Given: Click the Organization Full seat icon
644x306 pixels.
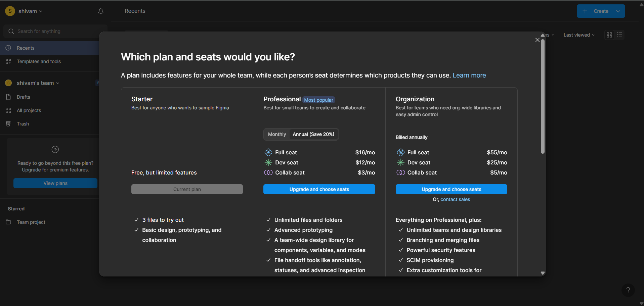Looking at the screenshot, I should (400, 152).
